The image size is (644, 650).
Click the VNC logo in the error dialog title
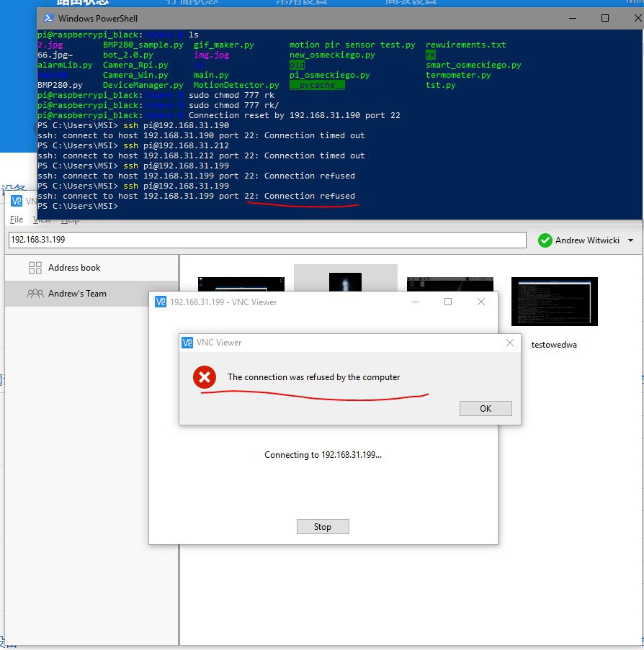[187, 343]
